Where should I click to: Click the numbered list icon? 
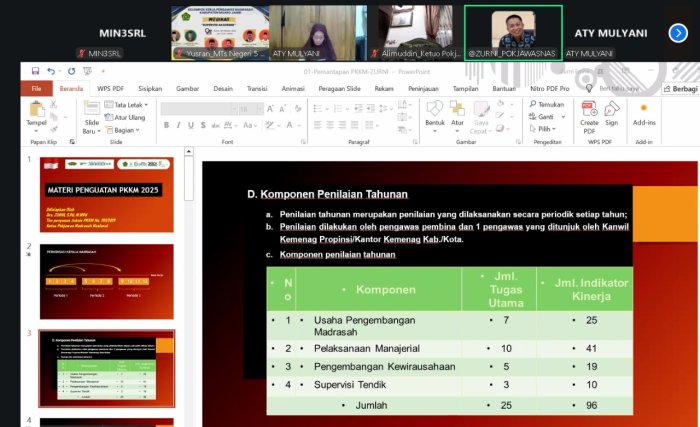click(x=338, y=109)
